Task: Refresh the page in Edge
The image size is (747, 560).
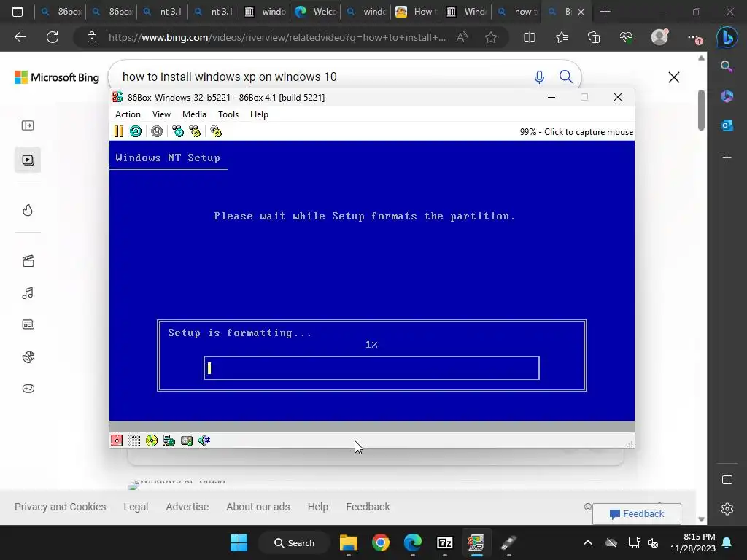Action: tap(53, 37)
